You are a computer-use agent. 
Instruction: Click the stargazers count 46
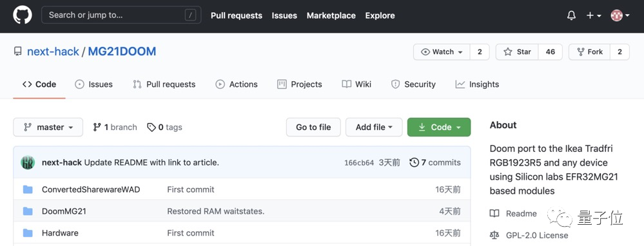point(551,52)
